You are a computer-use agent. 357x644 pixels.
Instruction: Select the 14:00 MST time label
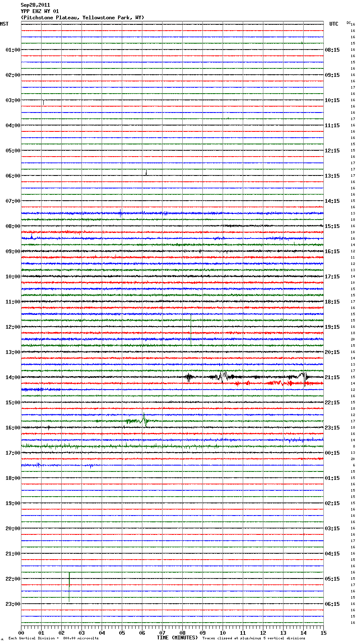pyautogui.click(x=13, y=377)
